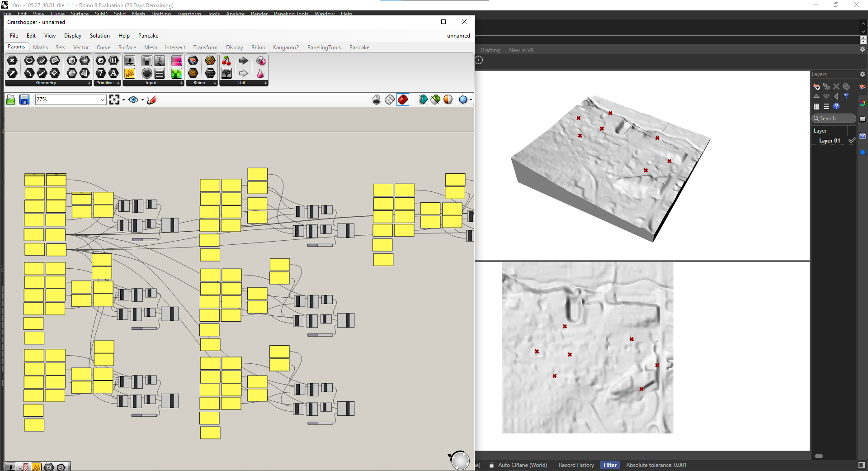Click the Drafting tab in Rhino toolbar
Viewport: 868px width, 471px height.
[490, 50]
